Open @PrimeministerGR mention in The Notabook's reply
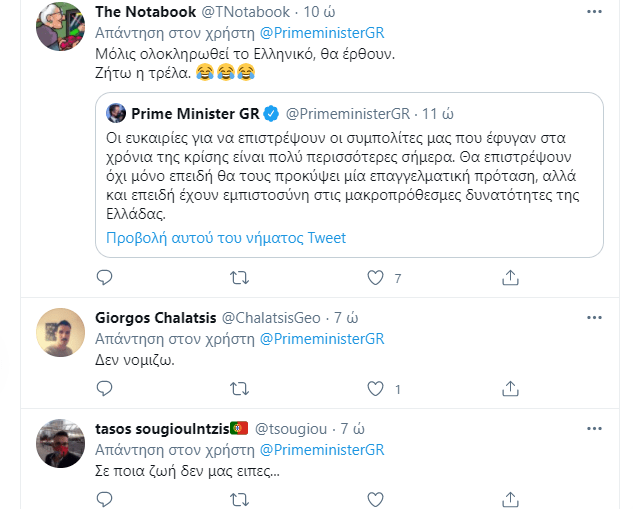633x509 pixels. 322,30
